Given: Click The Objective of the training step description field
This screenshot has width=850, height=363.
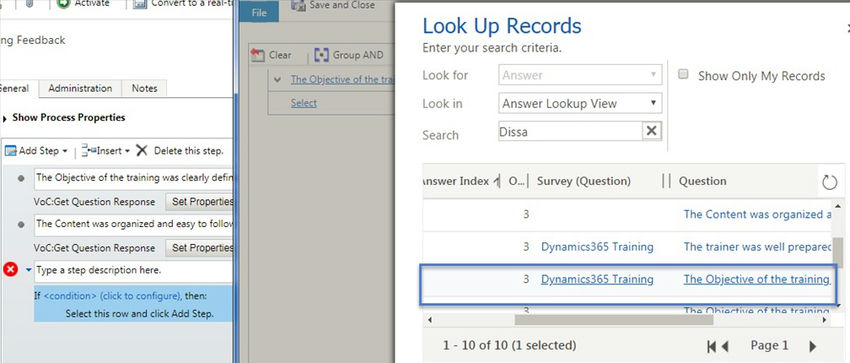Looking at the screenshot, I should tap(133, 178).
